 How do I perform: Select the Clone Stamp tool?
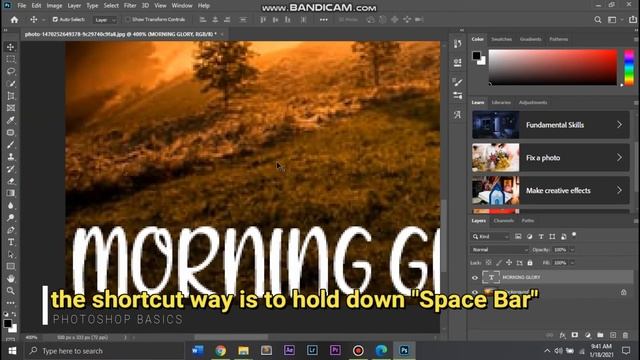11,157
